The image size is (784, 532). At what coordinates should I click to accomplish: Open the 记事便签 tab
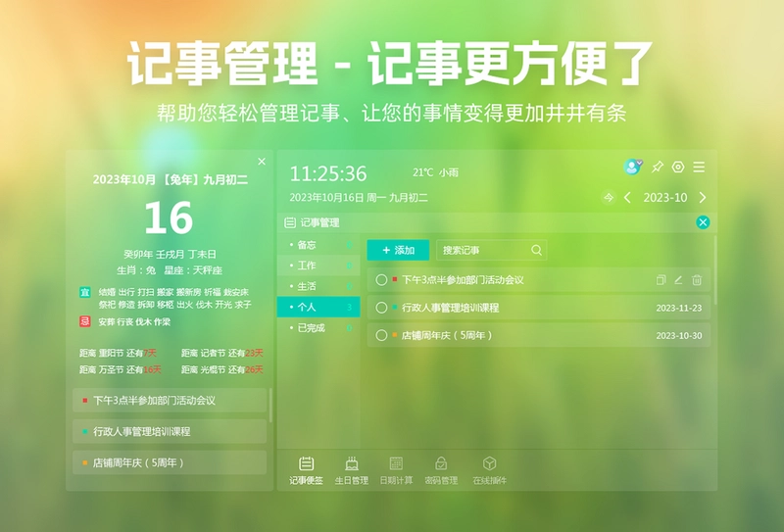[x=306, y=470]
